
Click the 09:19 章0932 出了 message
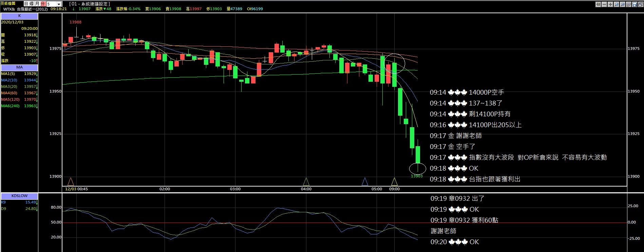point(457,198)
